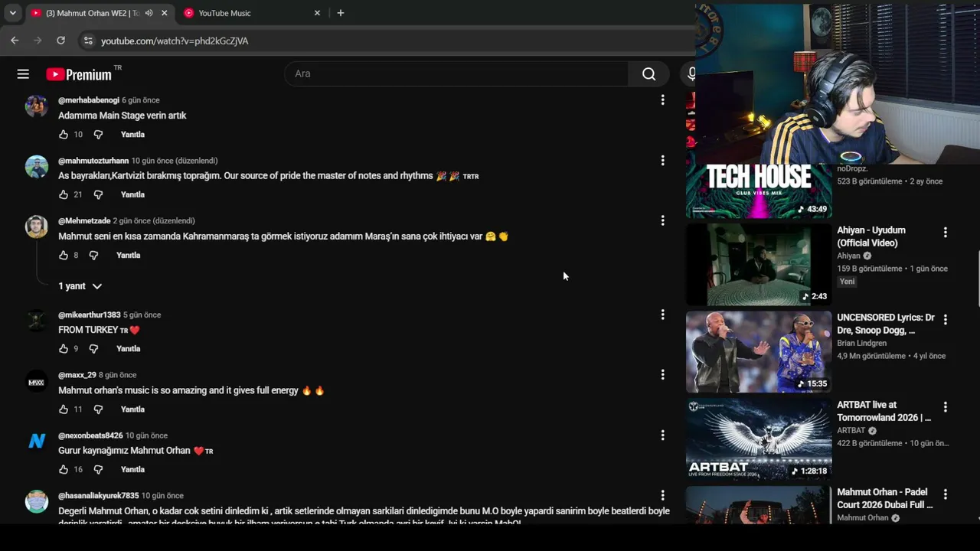Play the Ahiyan Uyudum video thumbnail
980x551 pixels.
click(759, 265)
